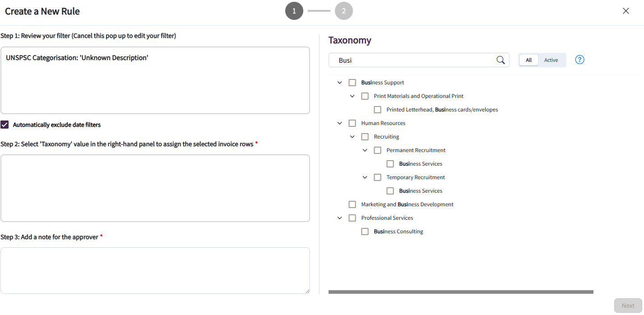This screenshot has height=315, width=644.
Task: Collapse the Professional Services chevron
Action: tap(340, 218)
